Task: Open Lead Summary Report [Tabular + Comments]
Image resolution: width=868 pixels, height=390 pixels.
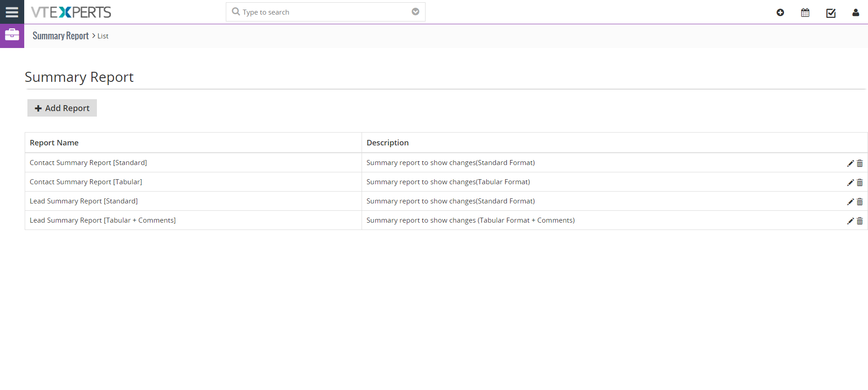Action: point(103,220)
